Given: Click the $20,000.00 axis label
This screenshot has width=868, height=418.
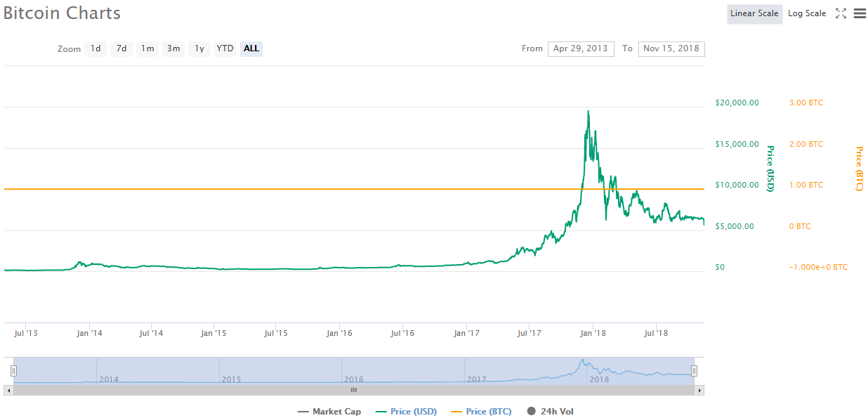Looking at the screenshot, I should click(737, 103).
